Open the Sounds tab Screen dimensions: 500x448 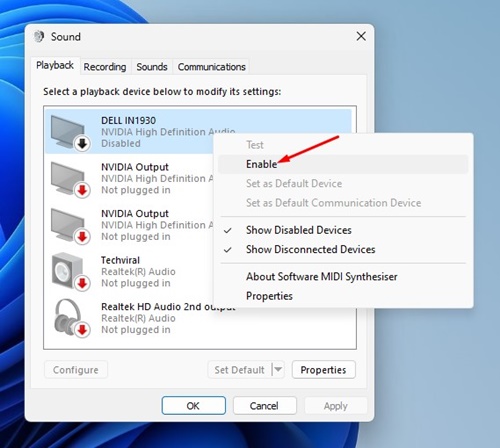tap(152, 67)
